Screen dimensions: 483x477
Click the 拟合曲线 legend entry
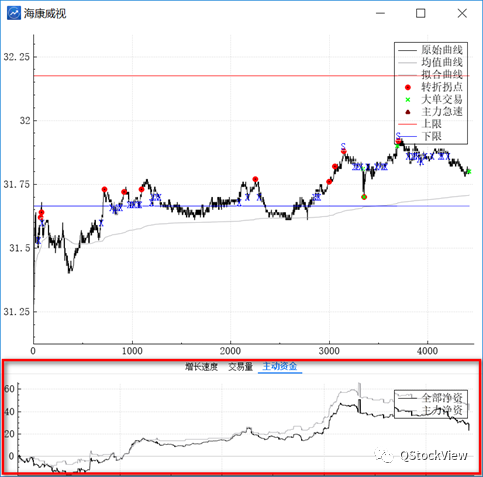pos(430,75)
